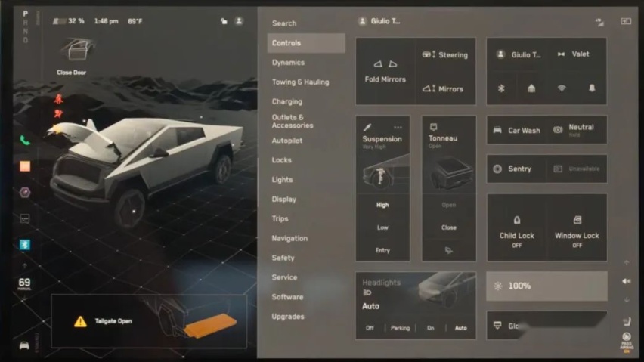This screenshot has height=362, width=644.
Task: Open the Service section
Action: (284, 277)
